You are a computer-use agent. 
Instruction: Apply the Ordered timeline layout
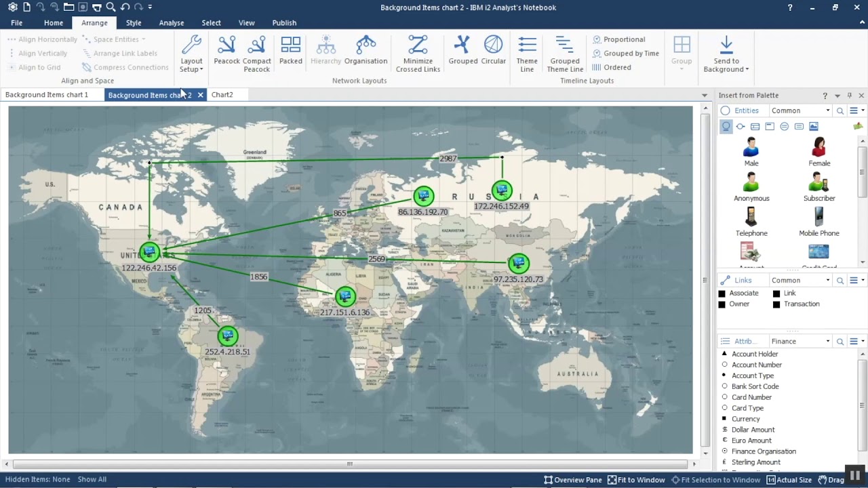click(x=612, y=67)
